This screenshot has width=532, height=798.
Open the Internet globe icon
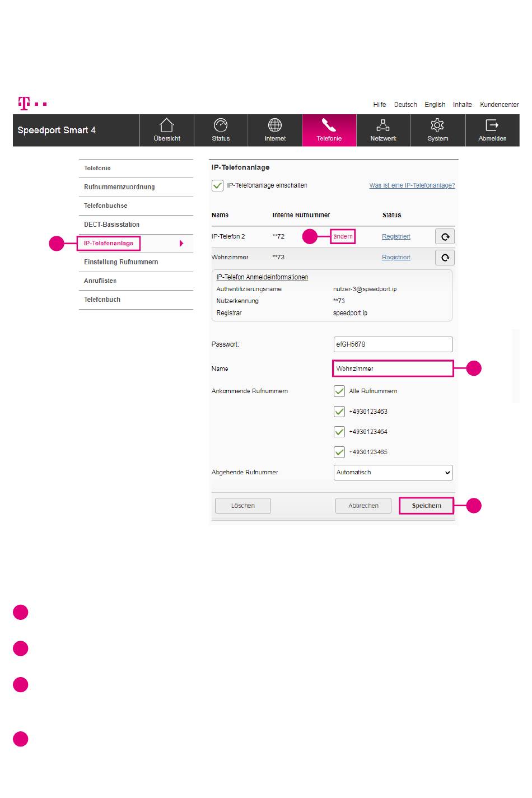click(x=275, y=125)
